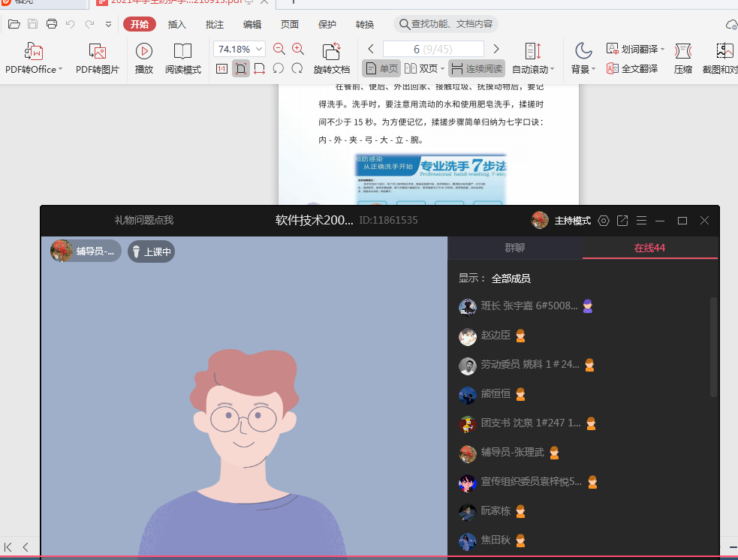This screenshot has height=560, width=738.
Task: Expand the 自动滚动 auto scroll dropdown
Action: point(533,69)
